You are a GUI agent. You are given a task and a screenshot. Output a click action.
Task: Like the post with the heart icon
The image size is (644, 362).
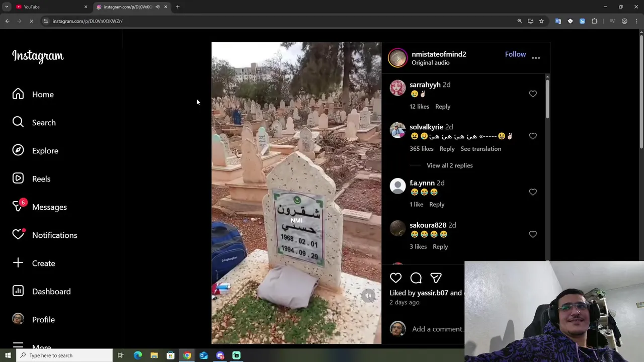396,278
